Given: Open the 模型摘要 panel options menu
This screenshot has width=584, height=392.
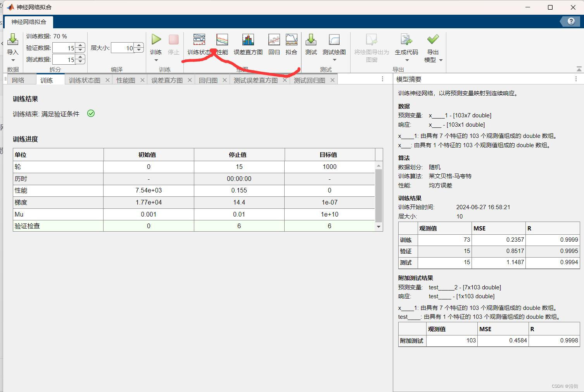Looking at the screenshot, I should [577, 79].
